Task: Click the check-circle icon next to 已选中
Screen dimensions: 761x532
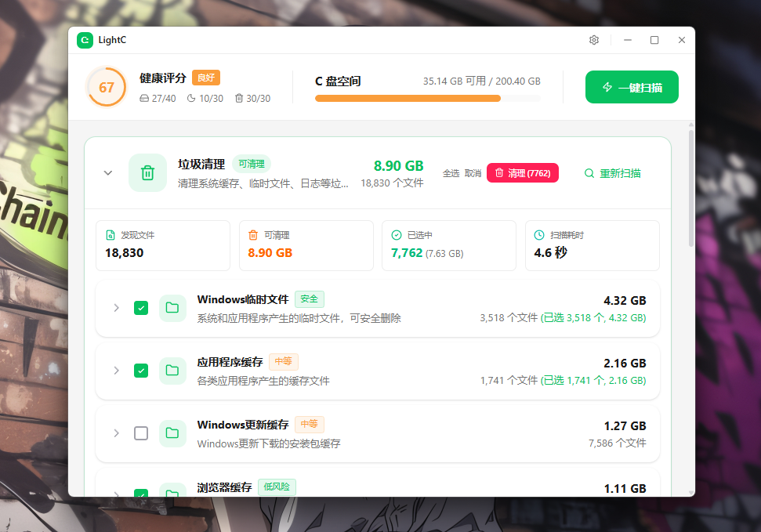Action: click(x=397, y=235)
